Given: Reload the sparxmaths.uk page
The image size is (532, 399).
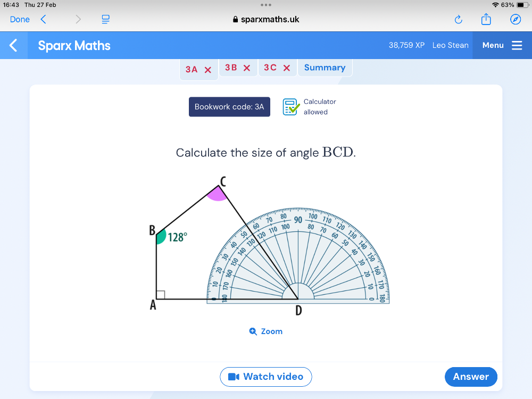Looking at the screenshot, I should pos(458,19).
